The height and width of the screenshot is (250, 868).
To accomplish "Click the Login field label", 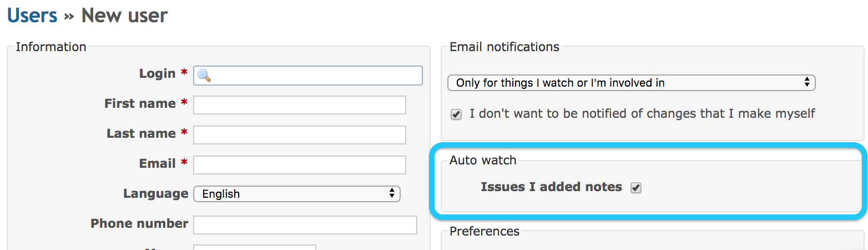I will click(157, 73).
